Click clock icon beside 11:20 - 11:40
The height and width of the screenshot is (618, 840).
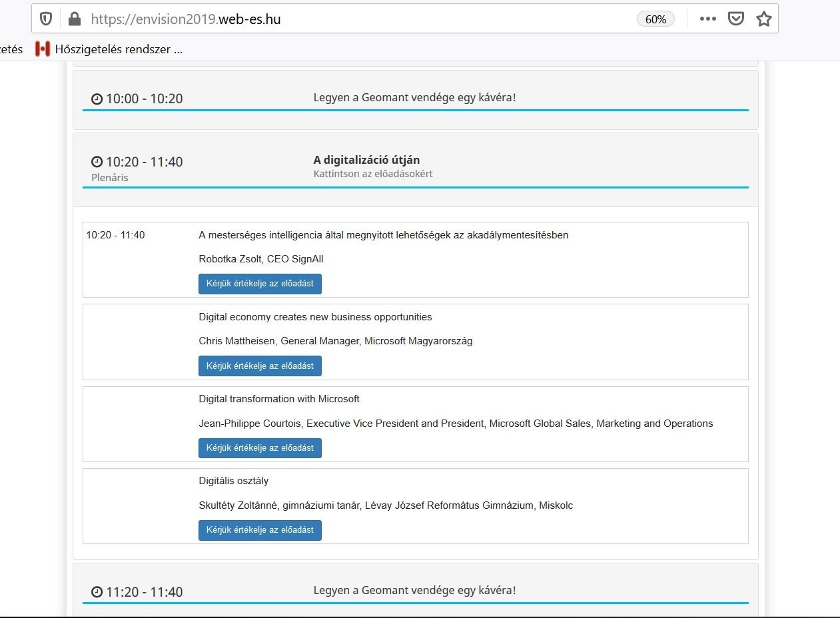[97, 592]
